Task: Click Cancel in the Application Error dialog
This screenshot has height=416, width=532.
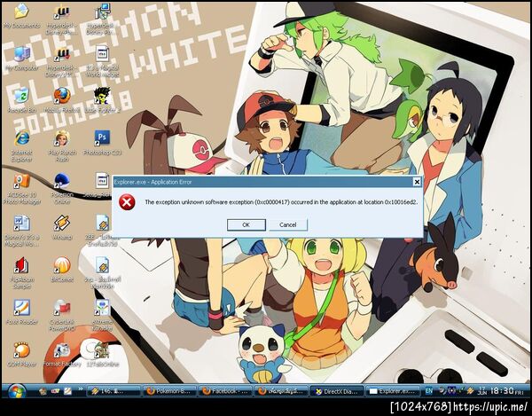Action: tap(287, 224)
